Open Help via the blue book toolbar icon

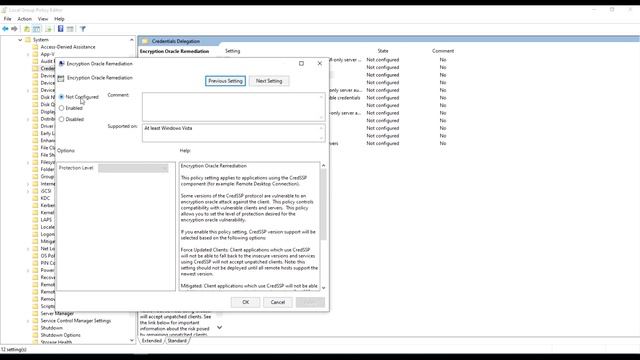tap(60, 29)
